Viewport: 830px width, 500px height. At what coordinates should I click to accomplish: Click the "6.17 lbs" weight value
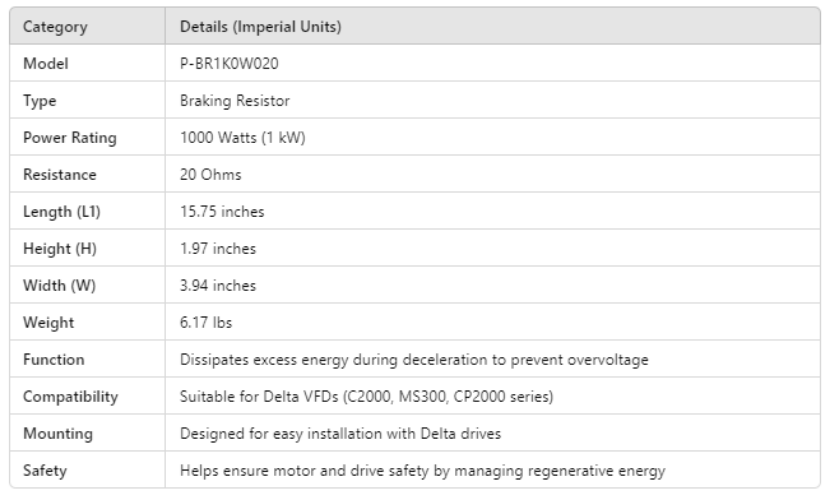[x=203, y=322]
